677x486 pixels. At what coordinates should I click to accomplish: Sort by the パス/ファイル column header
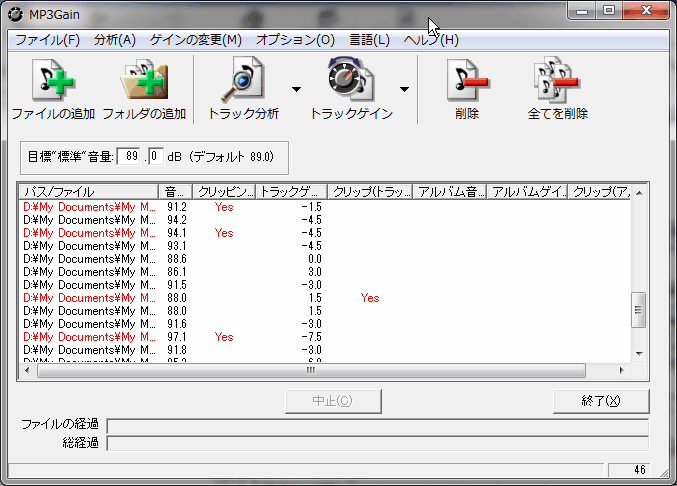[89, 191]
